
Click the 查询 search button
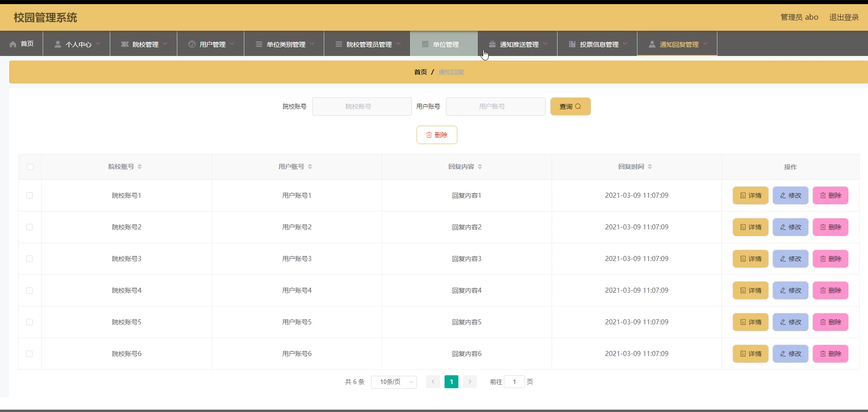pyautogui.click(x=570, y=106)
